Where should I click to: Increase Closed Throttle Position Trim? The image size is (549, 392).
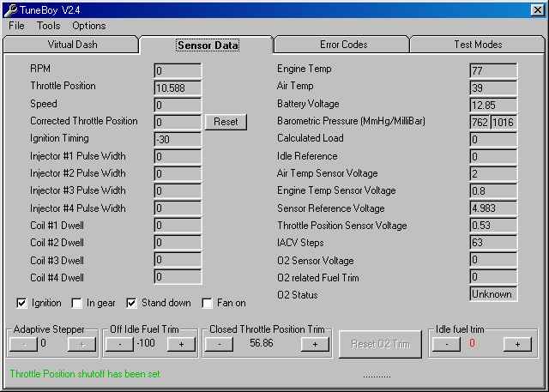point(315,345)
